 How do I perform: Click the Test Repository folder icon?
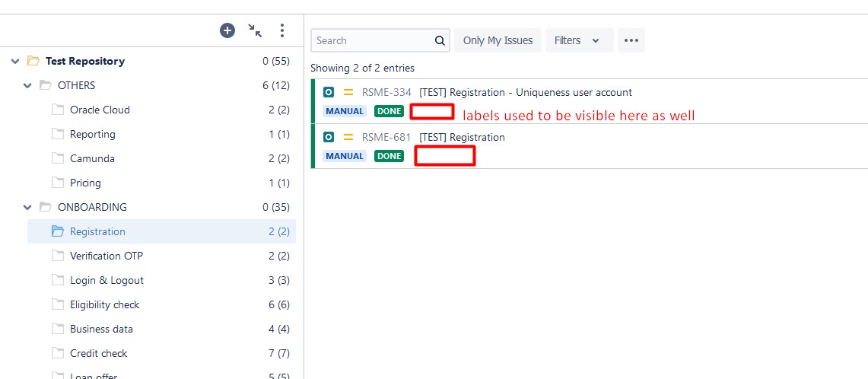[x=33, y=61]
